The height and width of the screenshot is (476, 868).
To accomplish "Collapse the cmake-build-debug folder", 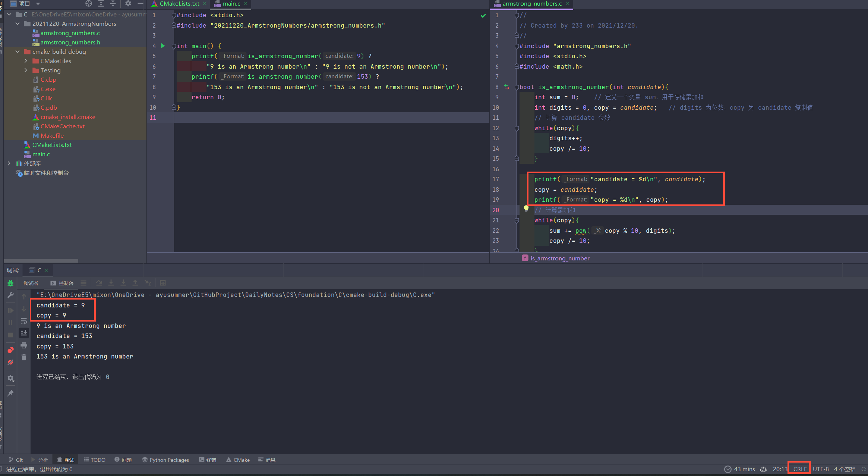I will pos(18,52).
